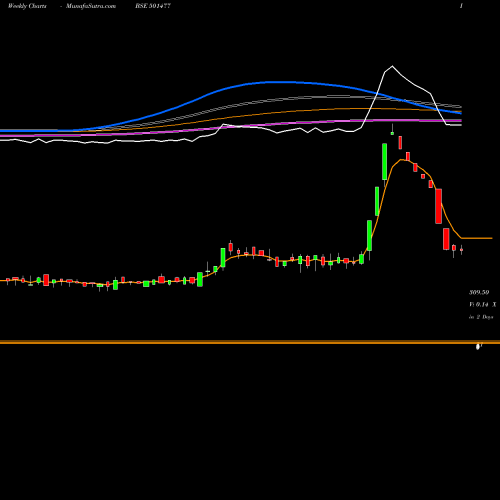Click the V: 0.14 X volume text
The width and height of the screenshot is (500, 500).
482,304
